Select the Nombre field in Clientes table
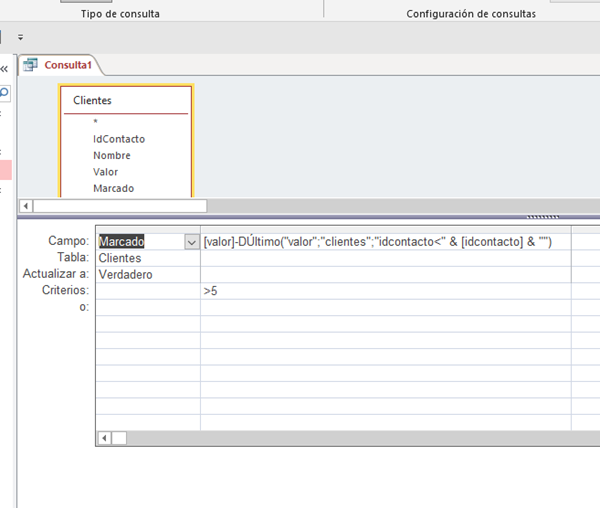This screenshot has height=508, width=600. coord(111,156)
